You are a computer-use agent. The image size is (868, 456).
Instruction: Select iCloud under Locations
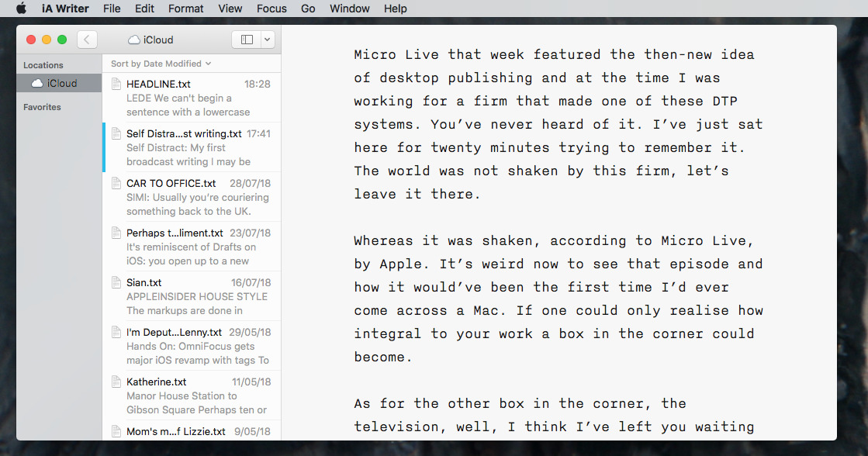pyautogui.click(x=59, y=83)
